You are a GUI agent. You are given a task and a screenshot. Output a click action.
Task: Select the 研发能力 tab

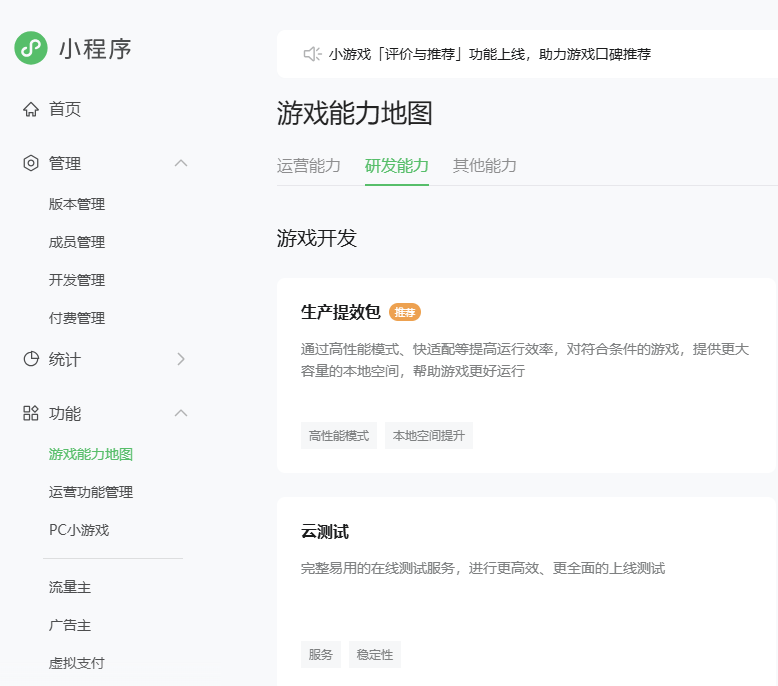point(397,166)
